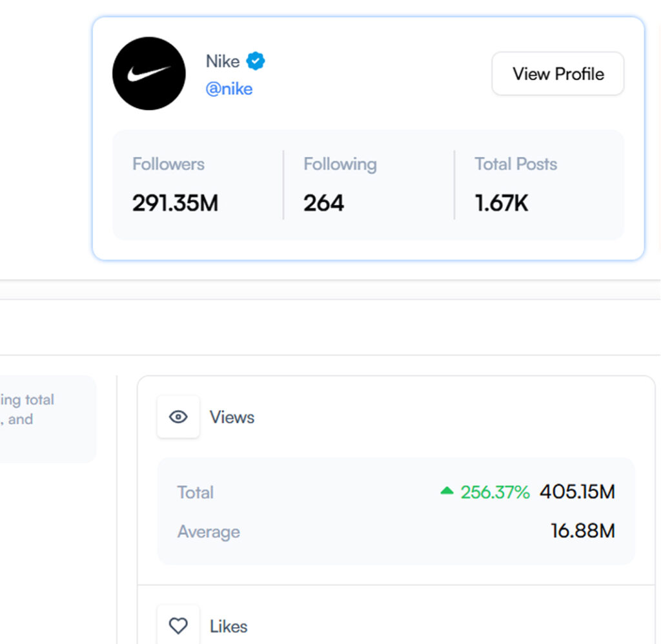Select the Following label
Viewport: 661px width, 644px height.
coord(340,165)
